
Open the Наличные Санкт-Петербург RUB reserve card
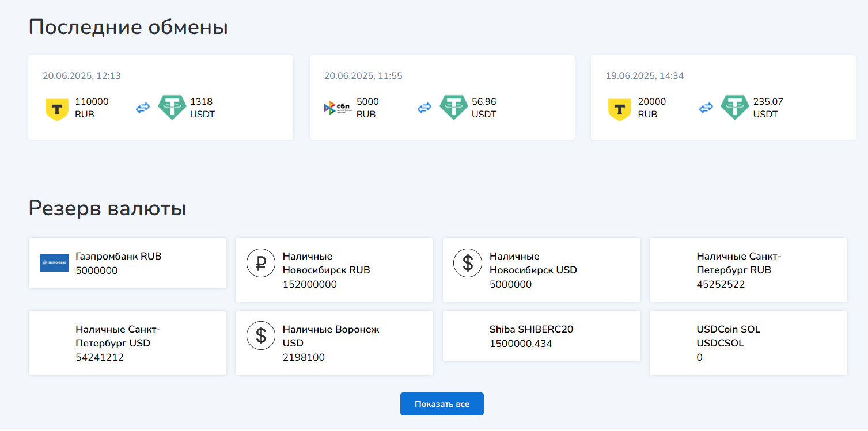pyautogui.click(x=748, y=270)
